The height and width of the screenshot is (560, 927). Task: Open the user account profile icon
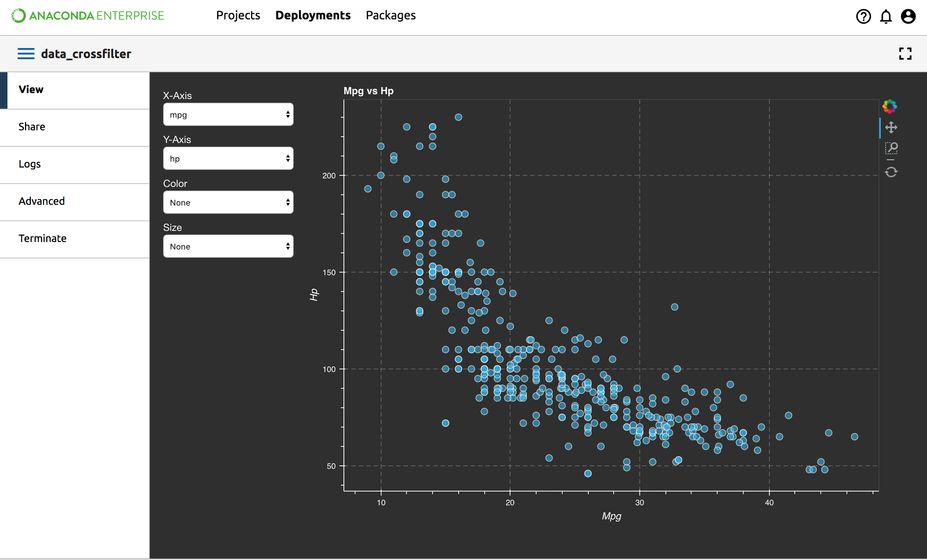coord(908,16)
